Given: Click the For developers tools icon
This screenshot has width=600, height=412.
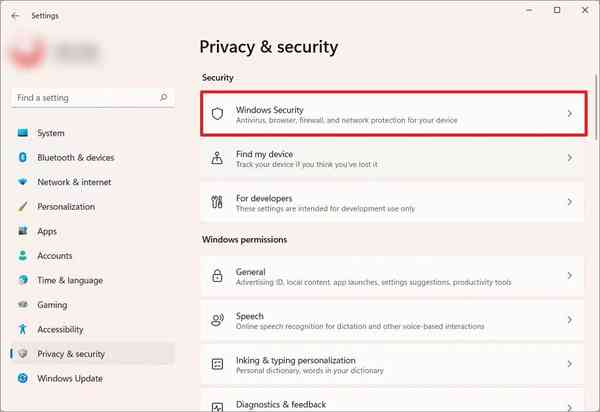Looking at the screenshot, I should (217, 202).
